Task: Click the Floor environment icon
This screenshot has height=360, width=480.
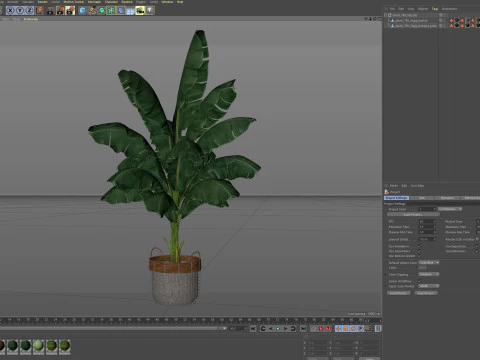Action: [130, 11]
